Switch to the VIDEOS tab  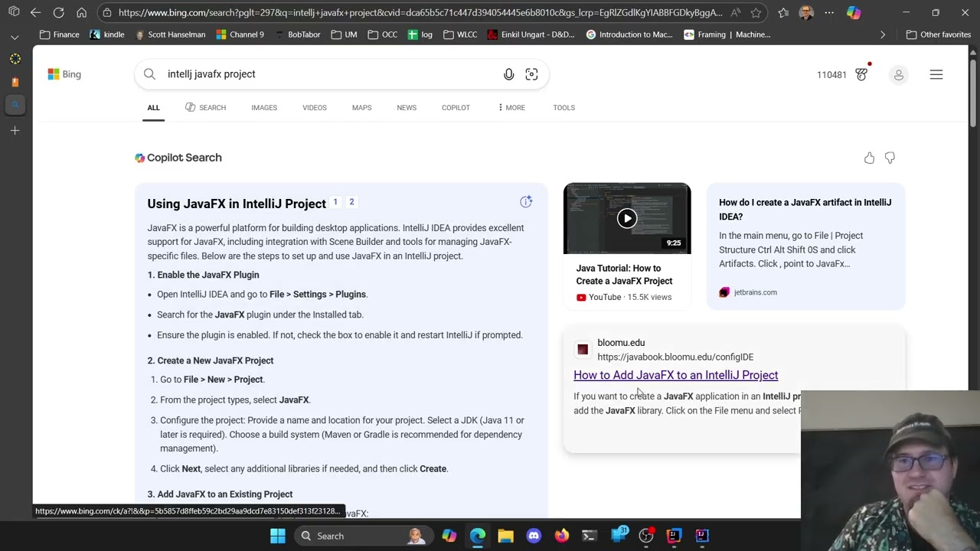click(315, 108)
